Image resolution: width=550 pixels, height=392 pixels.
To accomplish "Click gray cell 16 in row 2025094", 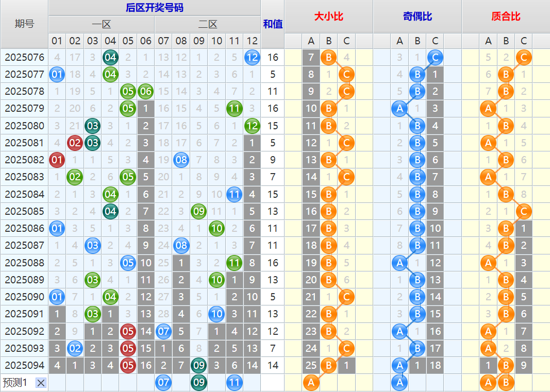I will 145,365.
